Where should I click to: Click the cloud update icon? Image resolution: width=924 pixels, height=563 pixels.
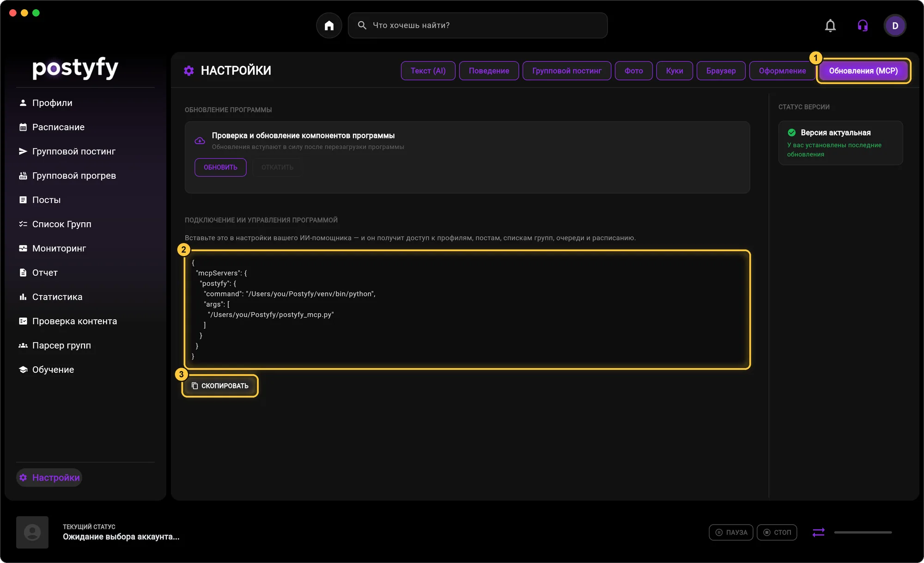(x=200, y=141)
